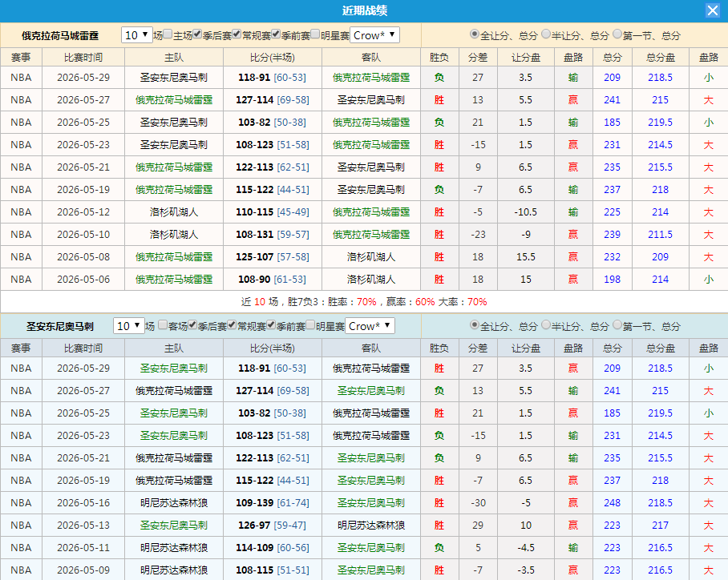Screen dimensions: 728x580
Task: Click 总分盘 value 217 in the 2026-05-13 row
Action: pyautogui.click(x=660, y=526)
